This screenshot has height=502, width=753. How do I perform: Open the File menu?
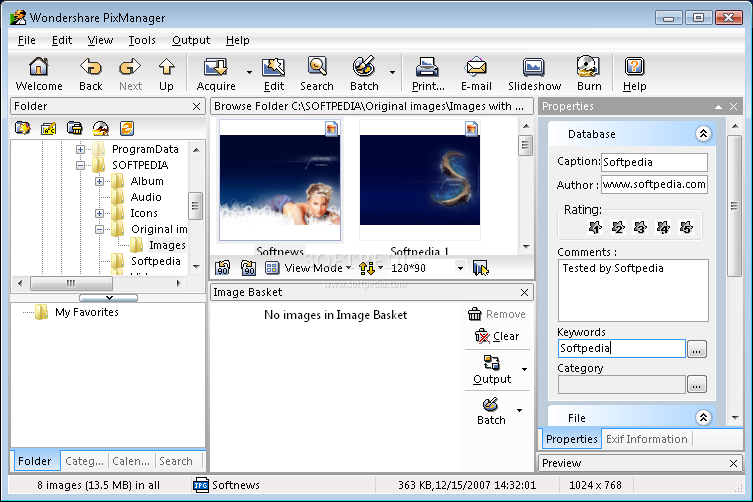coord(27,40)
